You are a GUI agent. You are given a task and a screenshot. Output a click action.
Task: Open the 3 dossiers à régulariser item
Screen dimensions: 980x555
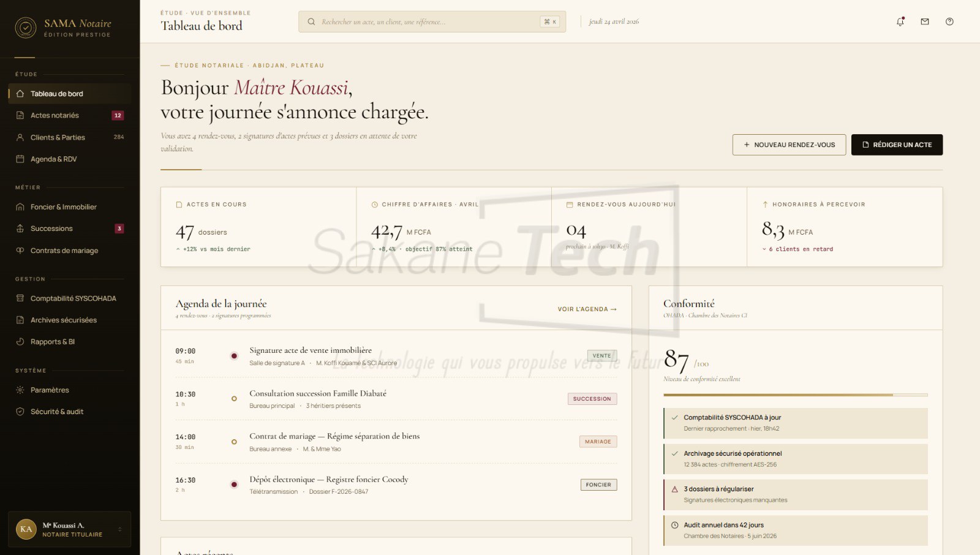(x=795, y=494)
